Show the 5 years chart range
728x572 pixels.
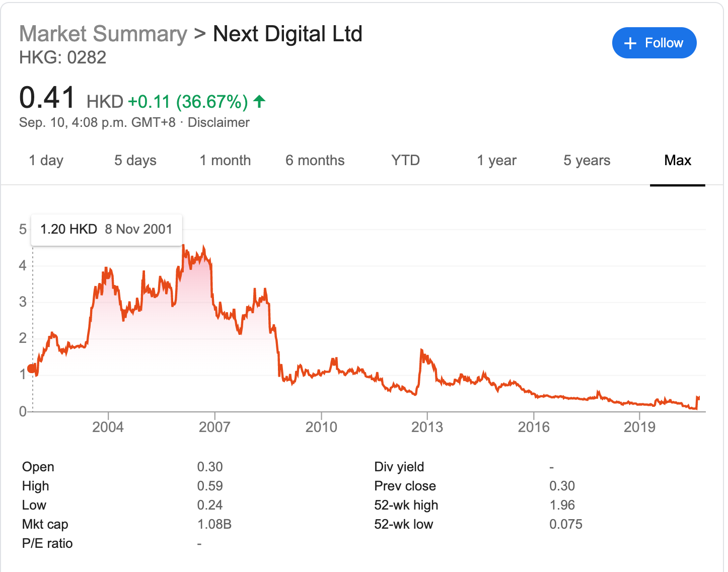coord(587,161)
